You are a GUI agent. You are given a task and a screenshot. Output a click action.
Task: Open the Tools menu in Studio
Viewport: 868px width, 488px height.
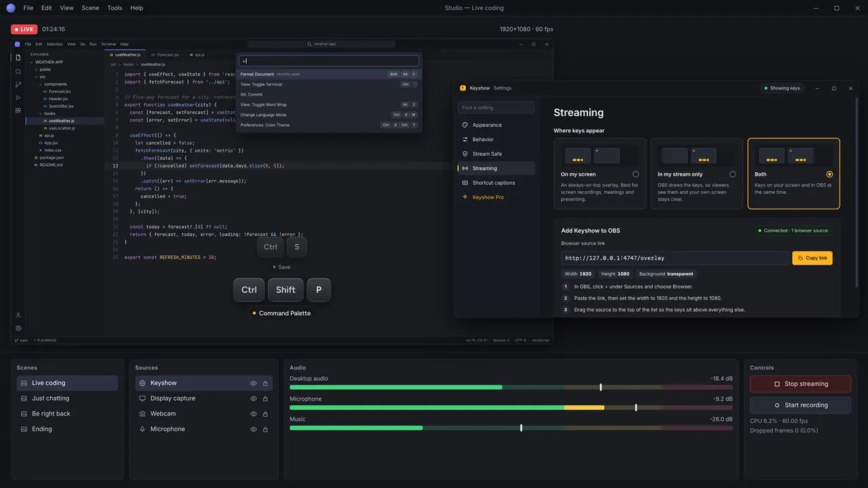click(115, 8)
